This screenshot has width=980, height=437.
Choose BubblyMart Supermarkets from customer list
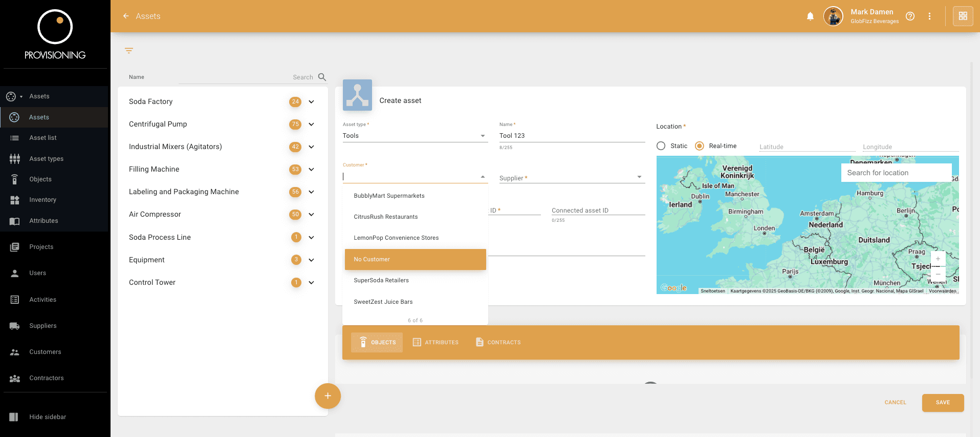click(415, 196)
